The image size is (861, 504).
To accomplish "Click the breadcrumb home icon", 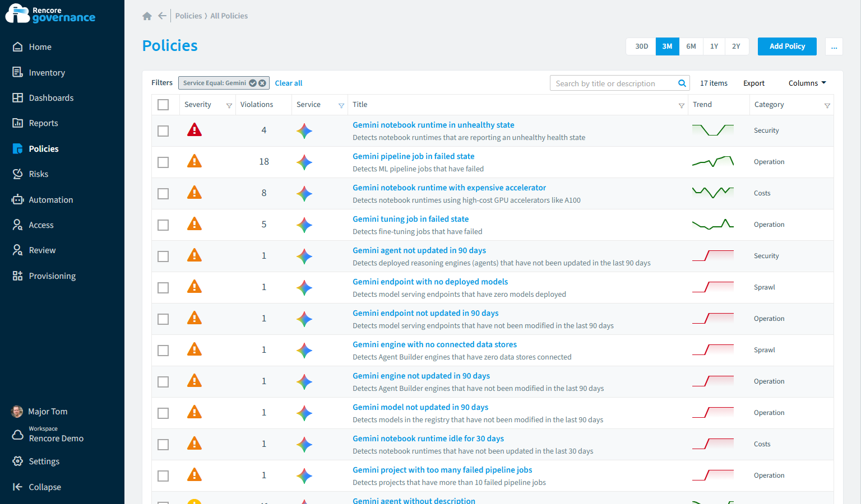I will pyautogui.click(x=147, y=16).
